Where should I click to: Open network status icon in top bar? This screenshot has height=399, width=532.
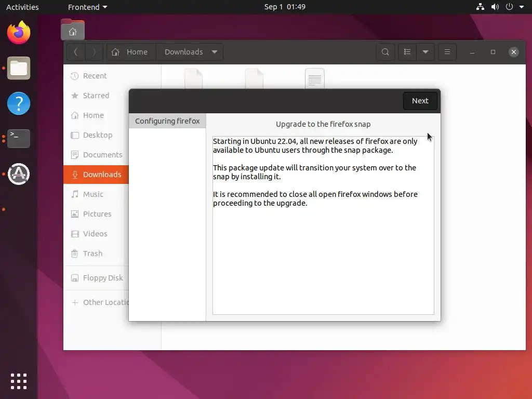(480, 7)
